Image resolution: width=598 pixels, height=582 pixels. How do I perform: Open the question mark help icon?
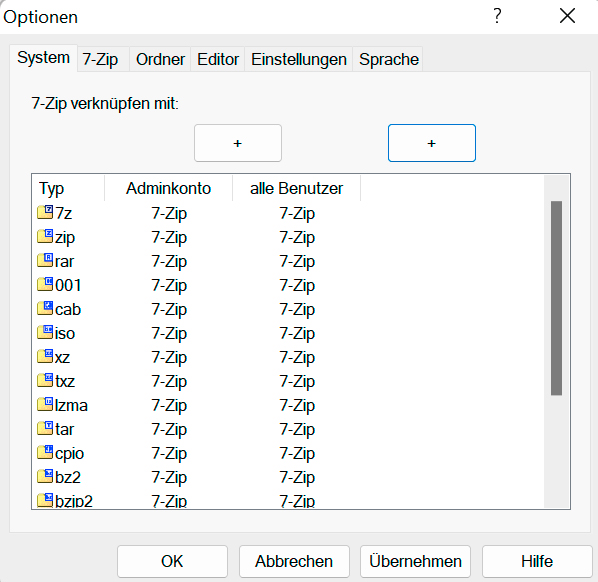click(x=497, y=16)
